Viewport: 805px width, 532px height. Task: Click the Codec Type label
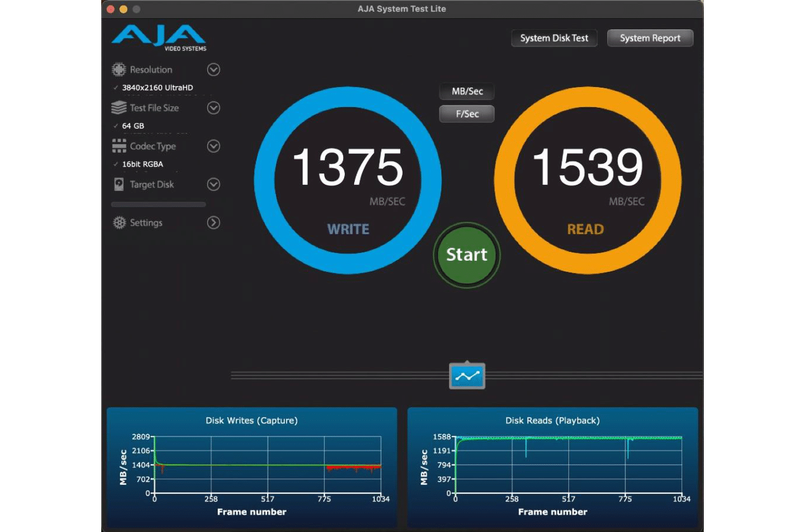(153, 146)
